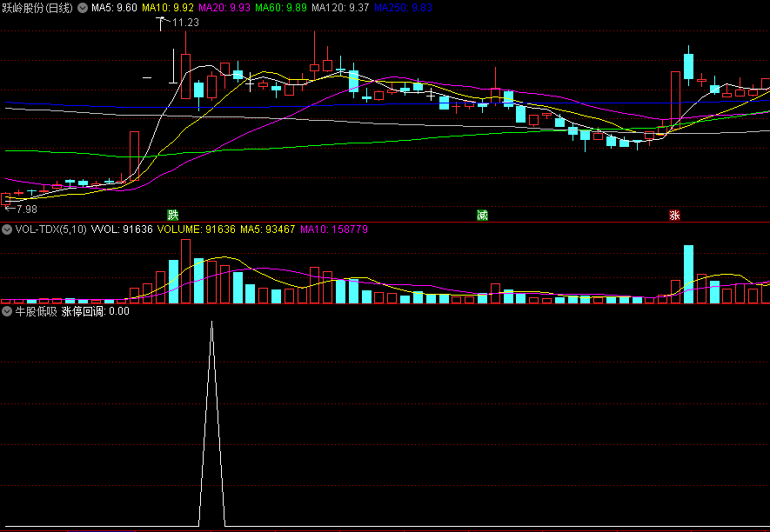
Task: Select the volume MA5: 93467 label
Action: click(x=268, y=229)
